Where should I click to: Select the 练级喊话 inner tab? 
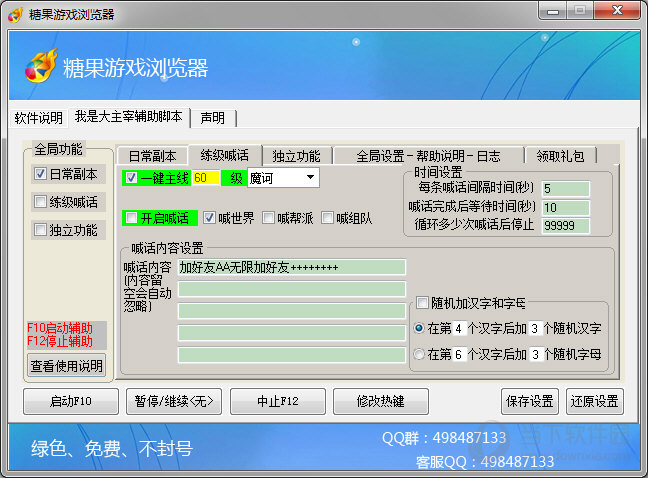225,155
